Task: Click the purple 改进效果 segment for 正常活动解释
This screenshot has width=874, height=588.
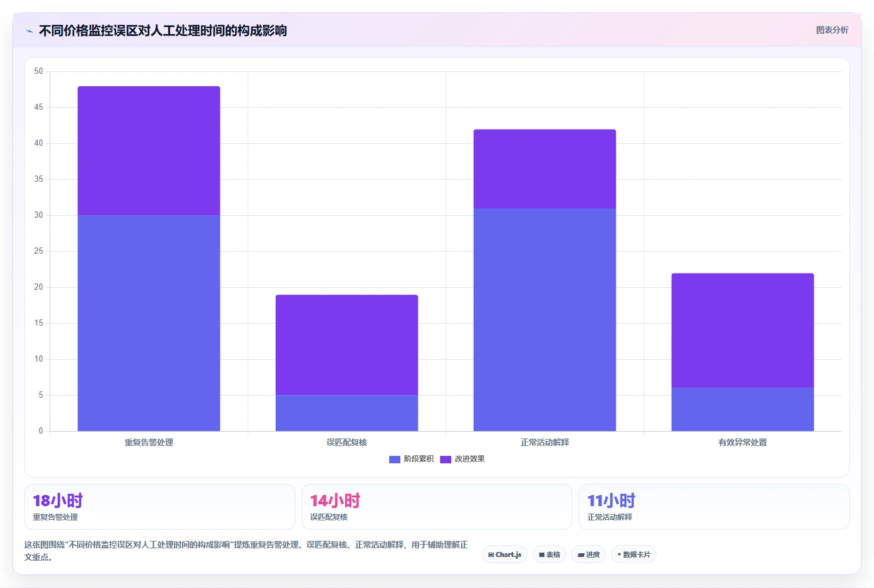Action: pyautogui.click(x=545, y=169)
